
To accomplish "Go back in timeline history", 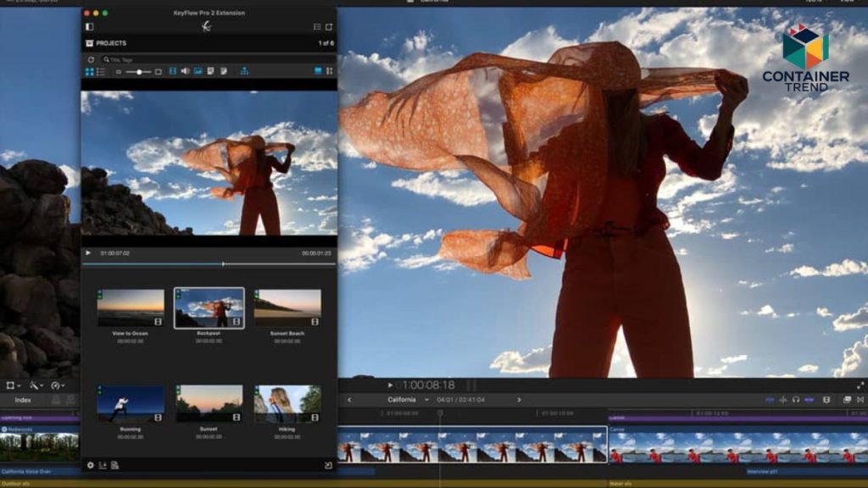I will point(349,400).
